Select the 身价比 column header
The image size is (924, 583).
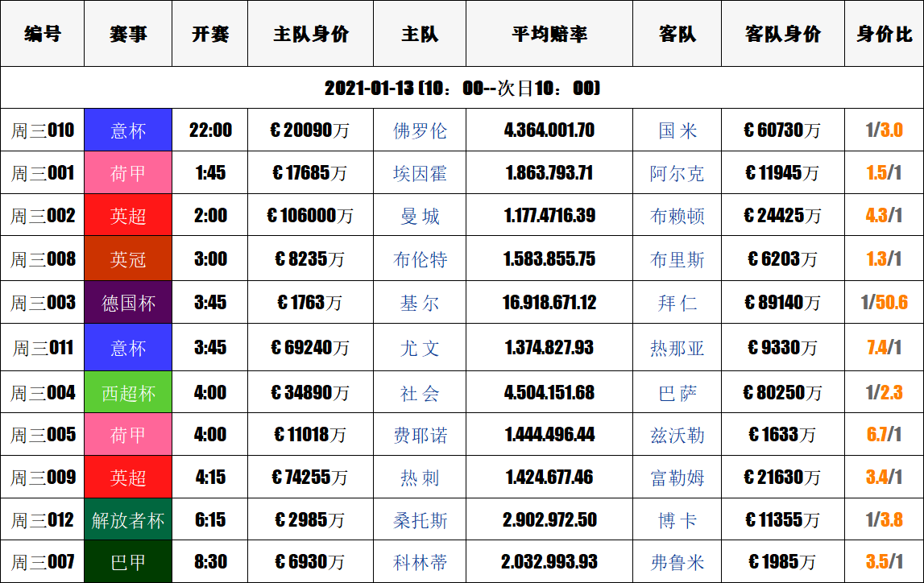(x=884, y=34)
